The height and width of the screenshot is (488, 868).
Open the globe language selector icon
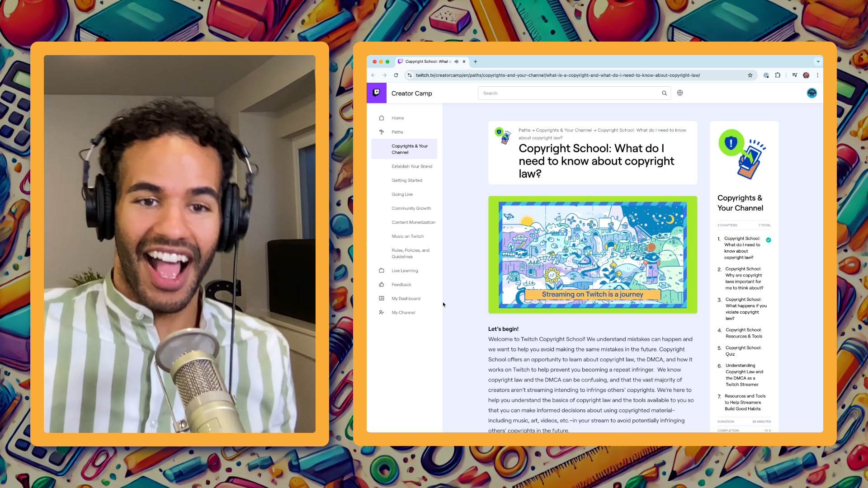(x=680, y=93)
